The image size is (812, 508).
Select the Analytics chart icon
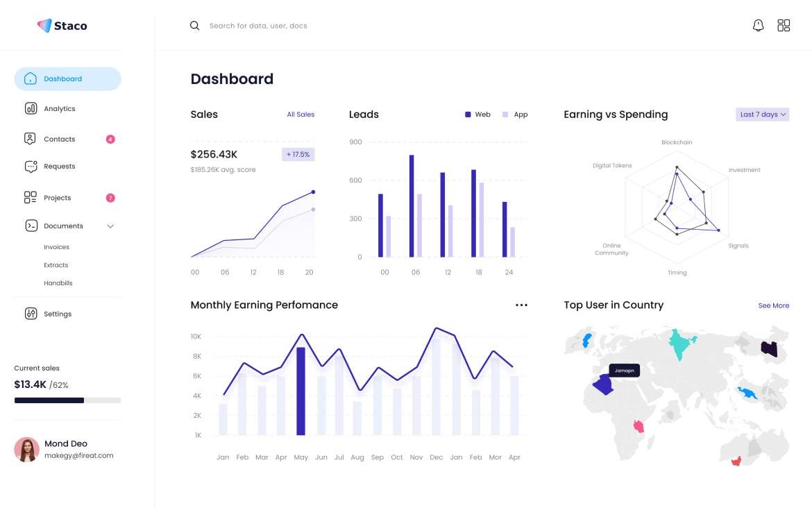click(x=31, y=108)
